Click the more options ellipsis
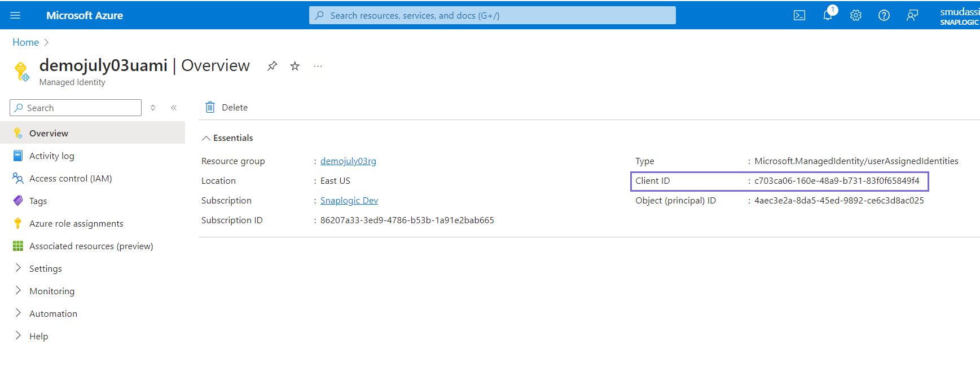The width and height of the screenshot is (980, 376). [x=318, y=66]
